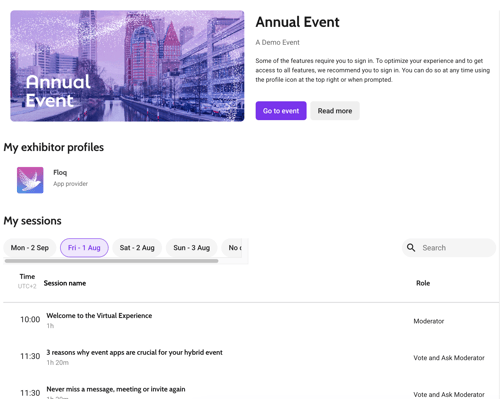
Task: Click the Session name column header
Action: (65, 283)
